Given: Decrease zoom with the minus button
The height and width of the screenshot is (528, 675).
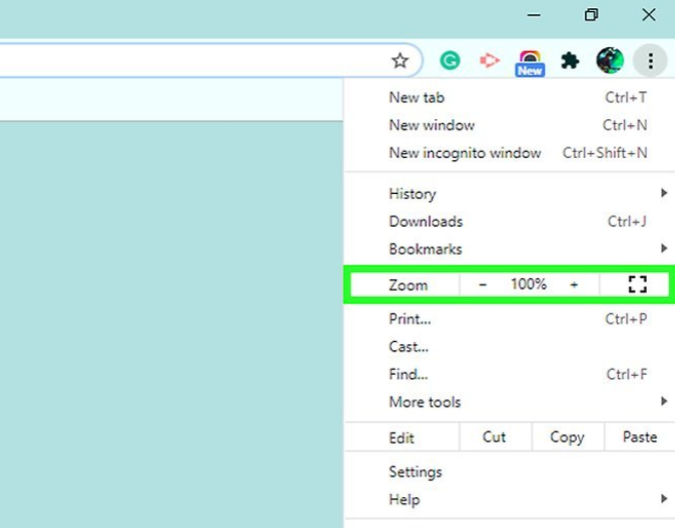Looking at the screenshot, I should tap(483, 285).
